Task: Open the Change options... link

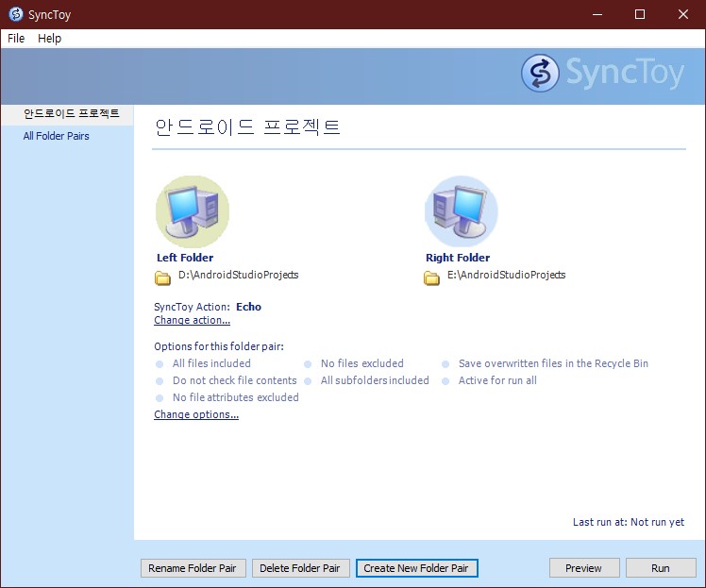Action: pos(196,414)
